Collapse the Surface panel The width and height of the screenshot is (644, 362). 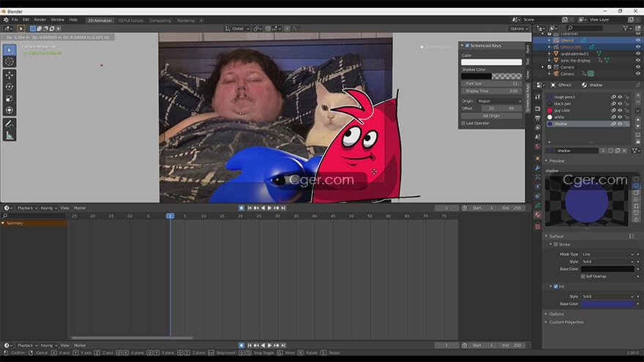click(556, 236)
